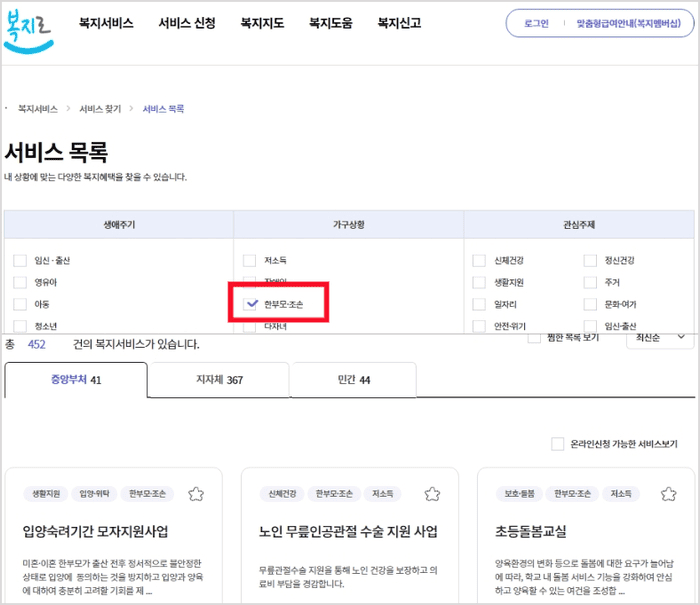The image size is (700, 605).
Task: Click the total count 452
Action: pos(37,344)
